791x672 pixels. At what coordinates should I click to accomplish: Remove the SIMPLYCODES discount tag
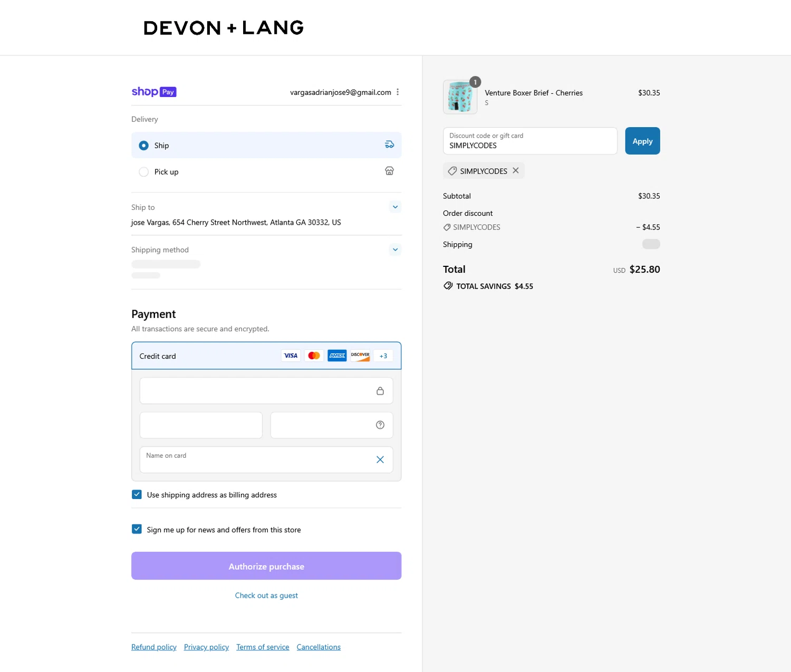point(516,170)
